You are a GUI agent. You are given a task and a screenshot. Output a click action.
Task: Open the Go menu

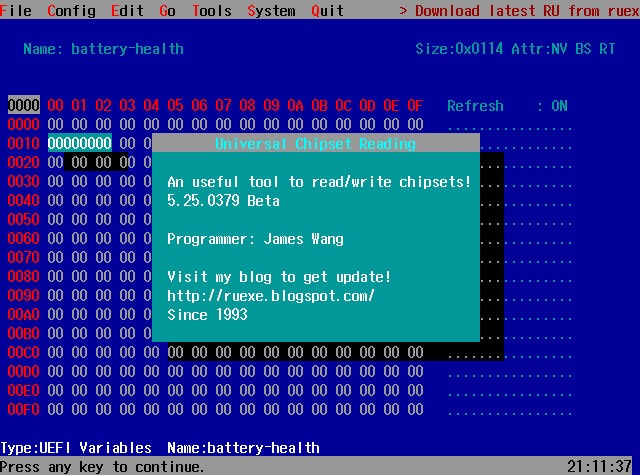pos(168,11)
